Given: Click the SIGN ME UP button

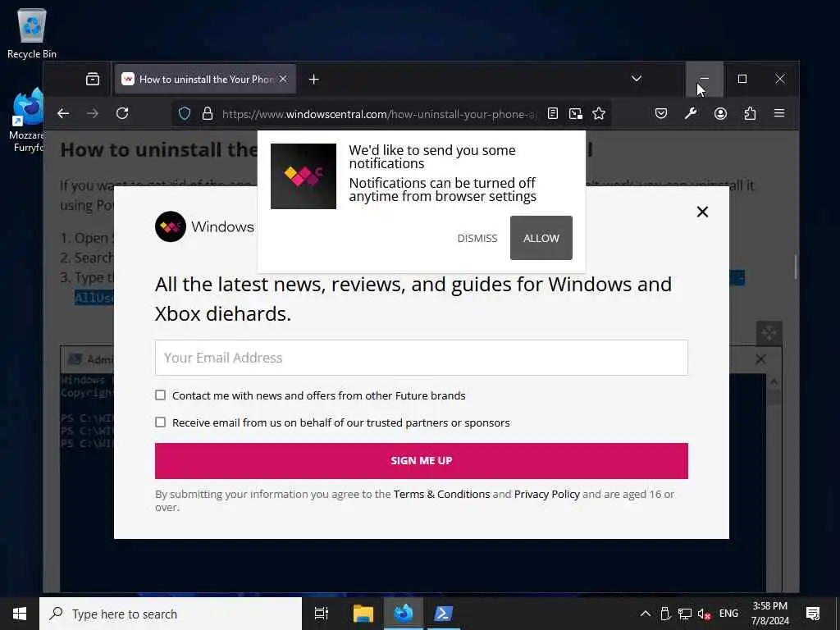Looking at the screenshot, I should pyautogui.click(x=421, y=461).
